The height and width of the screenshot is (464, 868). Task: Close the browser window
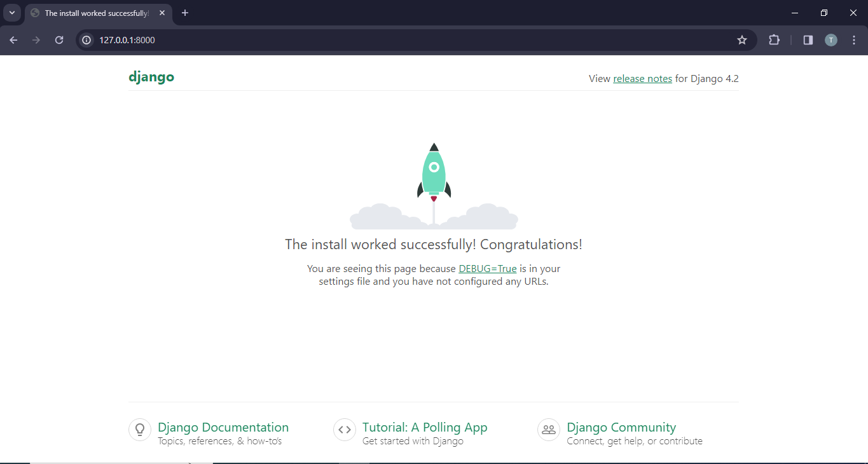click(x=853, y=13)
